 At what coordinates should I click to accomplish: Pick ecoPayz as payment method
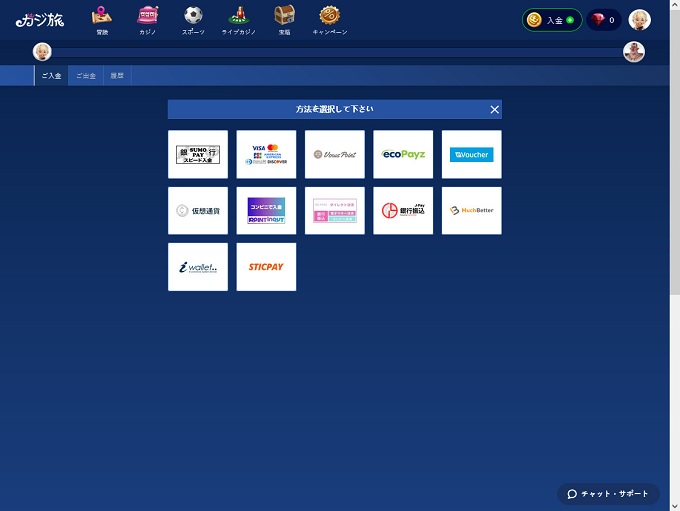[x=403, y=154]
